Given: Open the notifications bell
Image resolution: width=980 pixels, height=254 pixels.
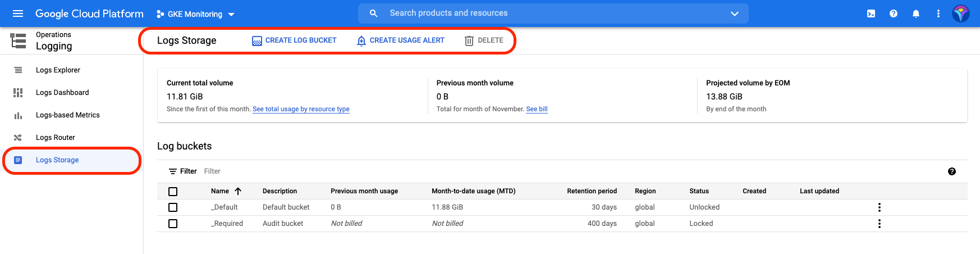Looking at the screenshot, I should (916, 13).
